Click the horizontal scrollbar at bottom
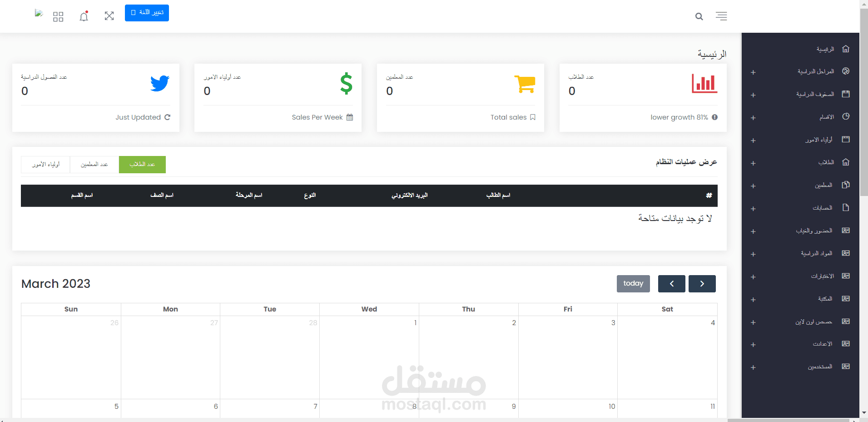868x422 pixels. click(789, 420)
